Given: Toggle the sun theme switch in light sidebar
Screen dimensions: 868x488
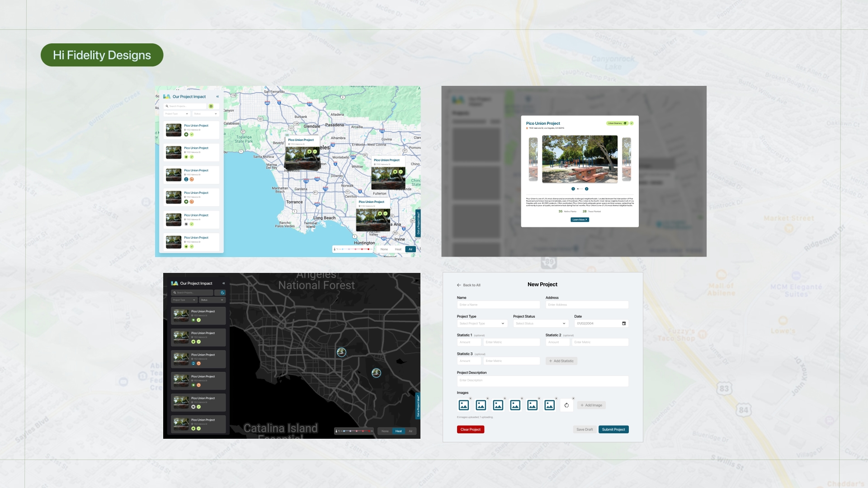Looking at the screenshot, I should click(211, 106).
